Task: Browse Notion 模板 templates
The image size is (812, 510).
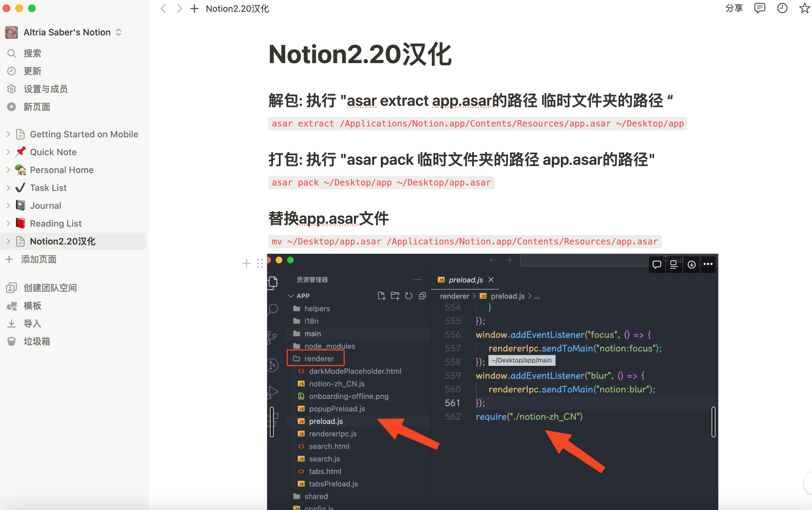Action: pyautogui.click(x=33, y=306)
